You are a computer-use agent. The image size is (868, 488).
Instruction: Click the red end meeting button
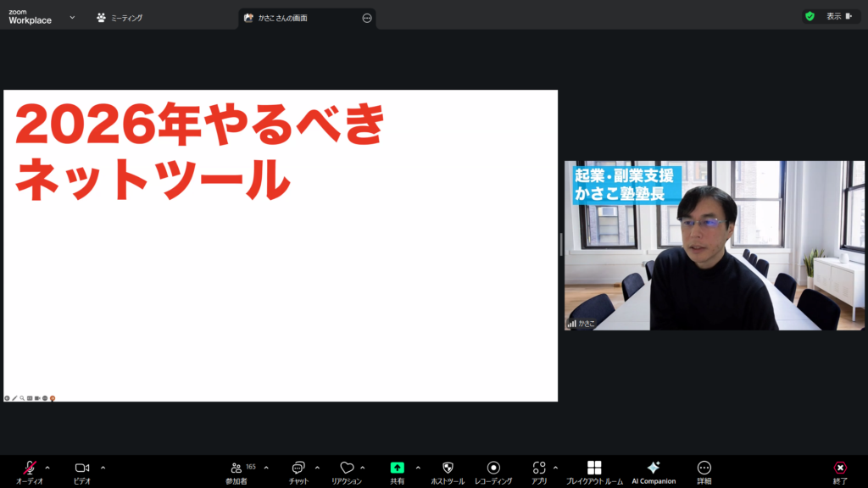(x=840, y=468)
